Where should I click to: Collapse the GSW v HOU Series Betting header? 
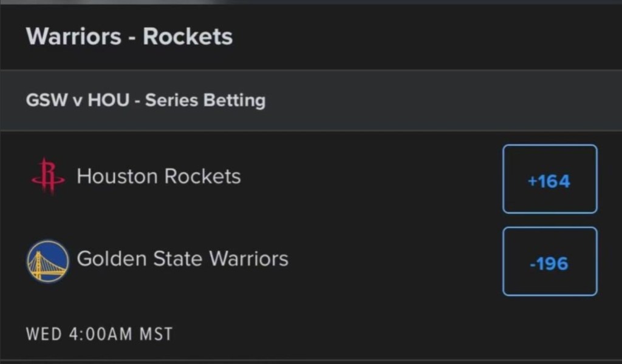click(146, 100)
